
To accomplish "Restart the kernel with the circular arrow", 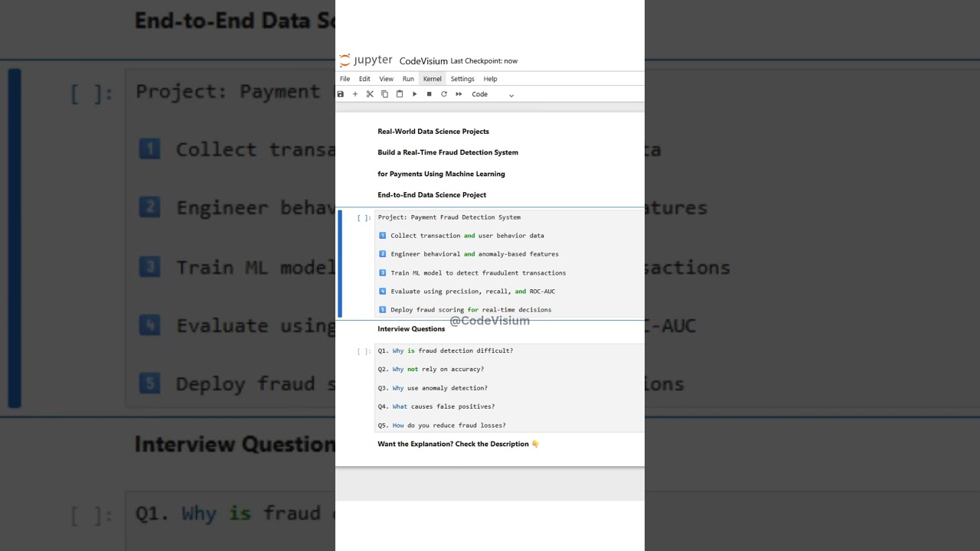I will click(444, 94).
